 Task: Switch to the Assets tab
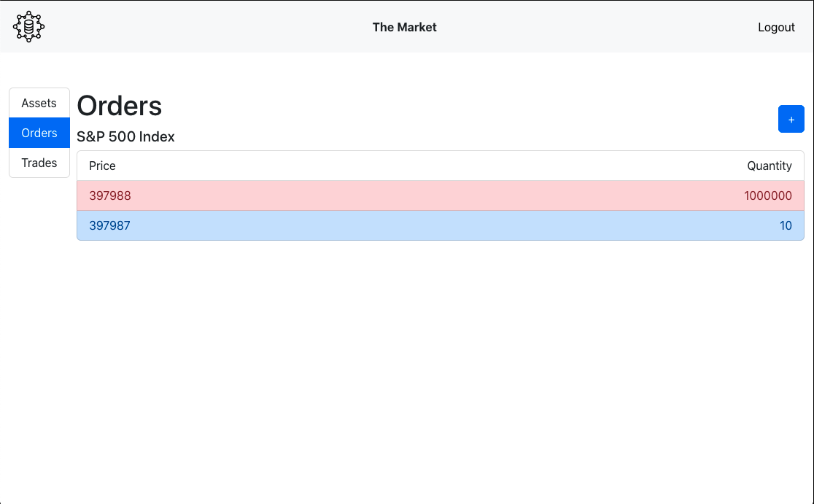[x=39, y=103]
